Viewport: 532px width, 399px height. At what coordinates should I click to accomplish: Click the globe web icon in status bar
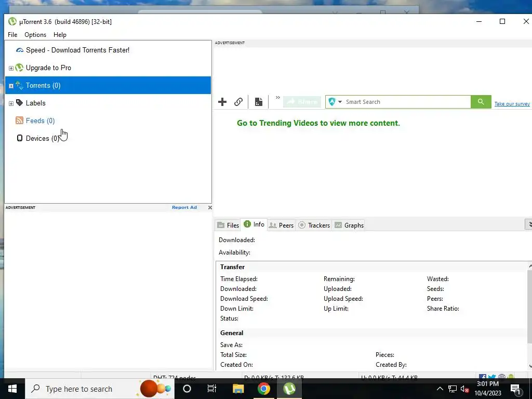(502, 377)
